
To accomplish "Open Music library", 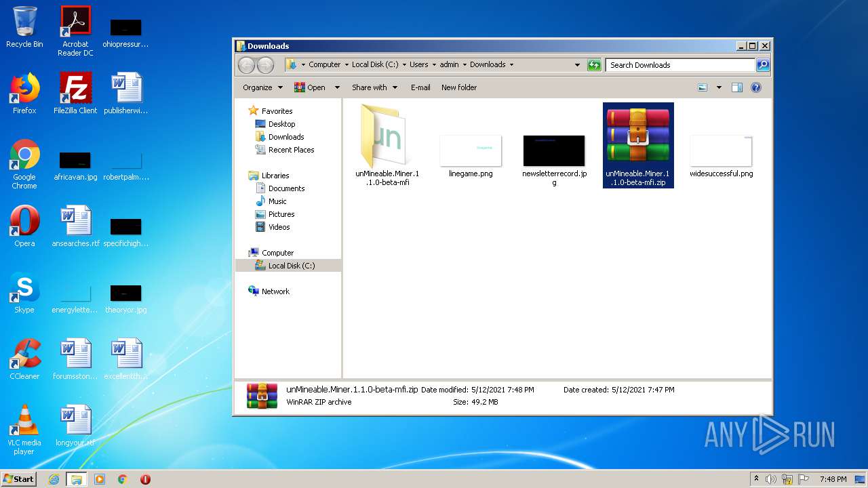I will [277, 201].
